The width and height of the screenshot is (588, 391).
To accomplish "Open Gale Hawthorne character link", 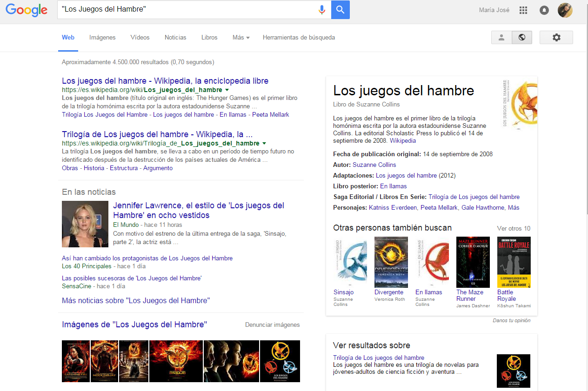I will pos(482,207).
